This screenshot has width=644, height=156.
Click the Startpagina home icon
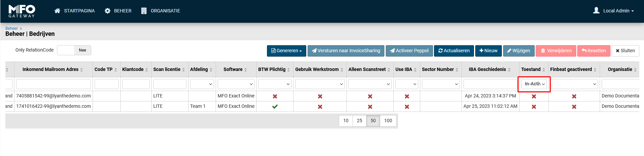pyautogui.click(x=57, y=11)
